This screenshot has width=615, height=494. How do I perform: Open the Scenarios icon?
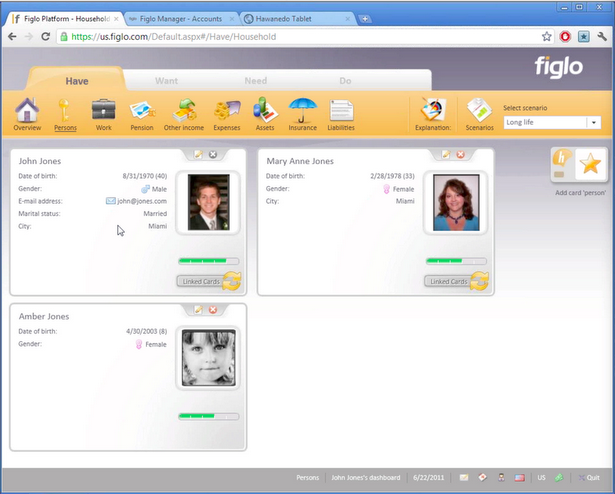tap(479, 114)
